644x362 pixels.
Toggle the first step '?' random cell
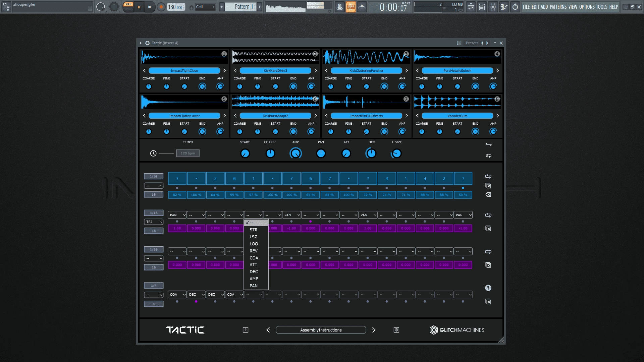(x=177, y=179)
